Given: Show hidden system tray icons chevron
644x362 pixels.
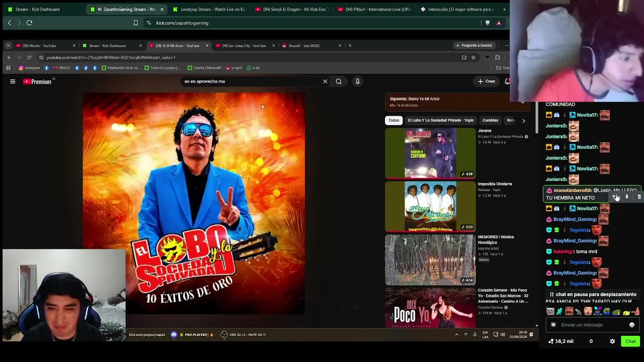Looking at the screenshot, I should [x=457, y=335].
